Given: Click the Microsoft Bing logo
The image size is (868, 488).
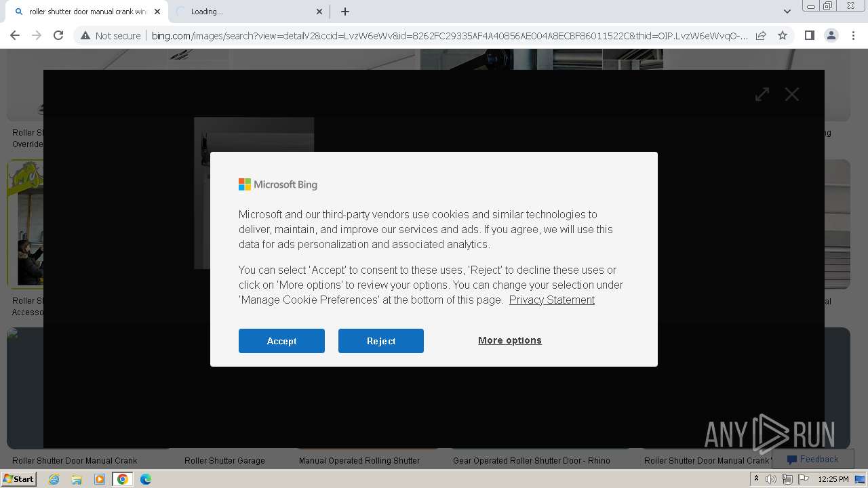Looking at the screenshot, I should pos(278,184).
